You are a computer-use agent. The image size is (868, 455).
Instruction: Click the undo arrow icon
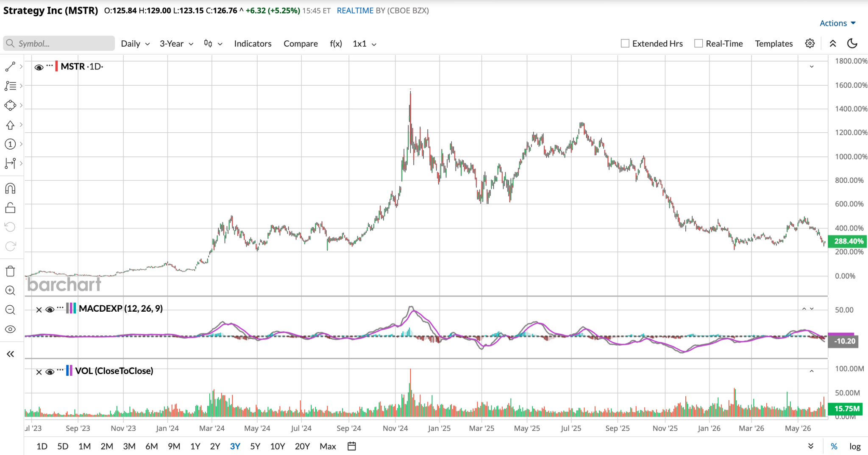point(10,227)
